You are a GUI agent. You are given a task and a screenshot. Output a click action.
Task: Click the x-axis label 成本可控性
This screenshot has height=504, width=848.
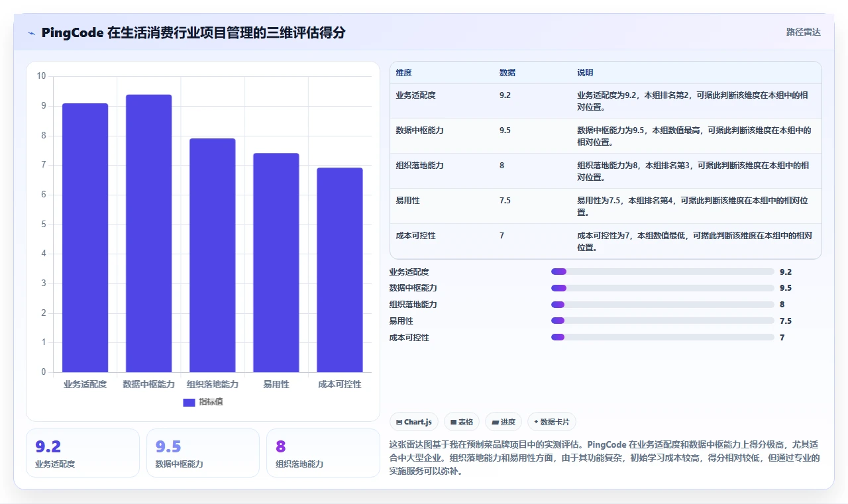coord(339,384)
